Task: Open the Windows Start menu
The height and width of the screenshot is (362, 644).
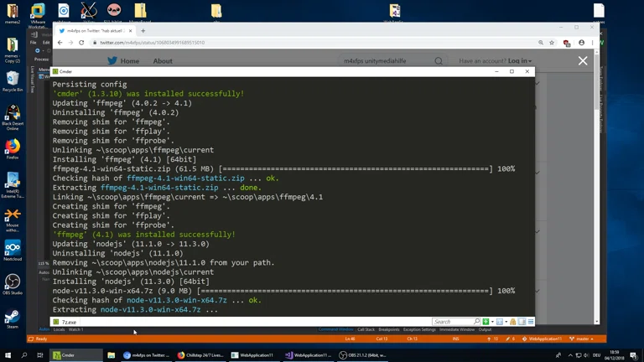Action: click(x=8, y=355)
